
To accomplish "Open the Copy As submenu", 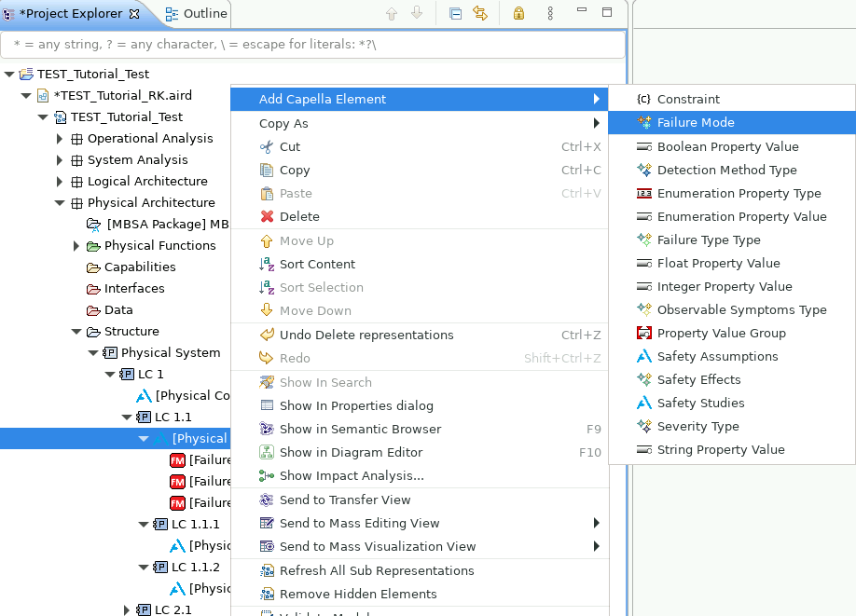I will pos(420,123).
